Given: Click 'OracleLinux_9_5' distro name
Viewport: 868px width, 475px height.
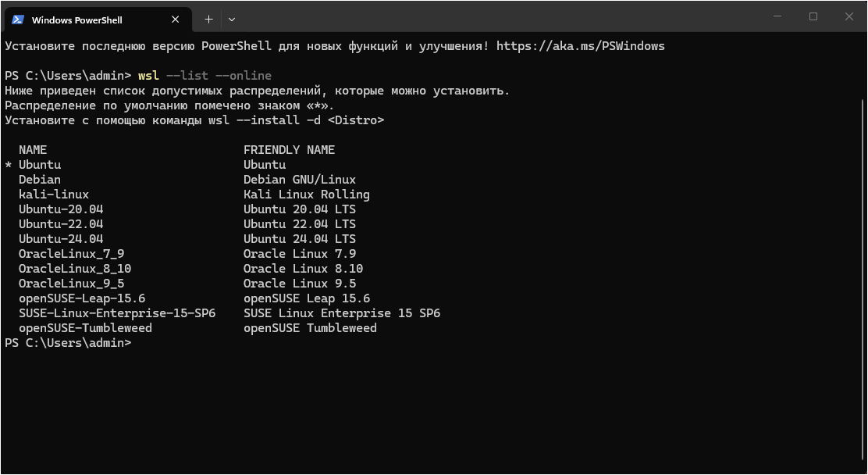Looking at the screenshot, I should [71, 284].
